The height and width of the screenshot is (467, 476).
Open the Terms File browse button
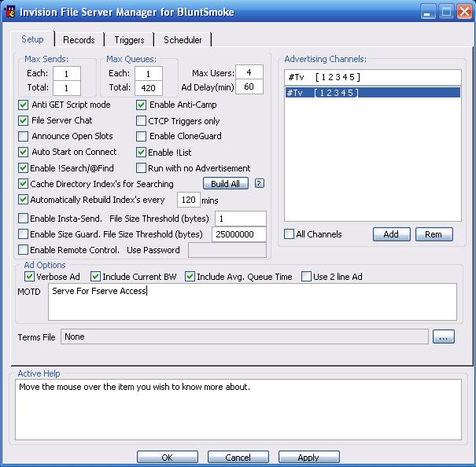pos(444,336)
